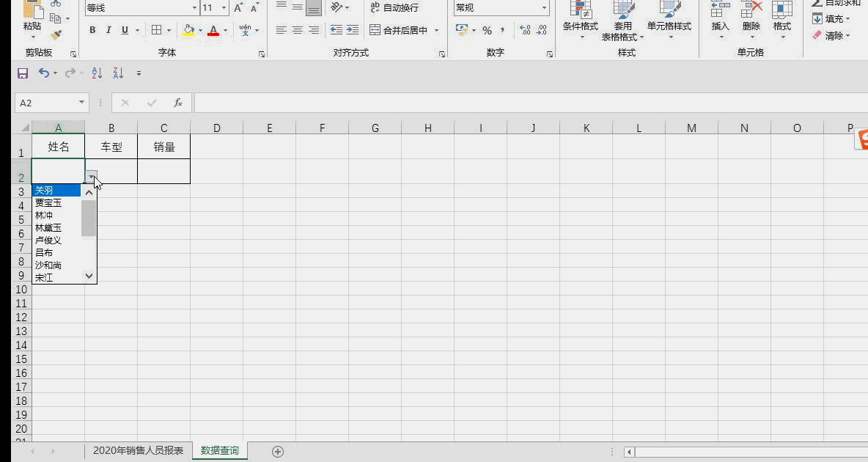Open 填充 fill dropdown
The width and height of the screenshot is (868, 462).
point(831,19)
